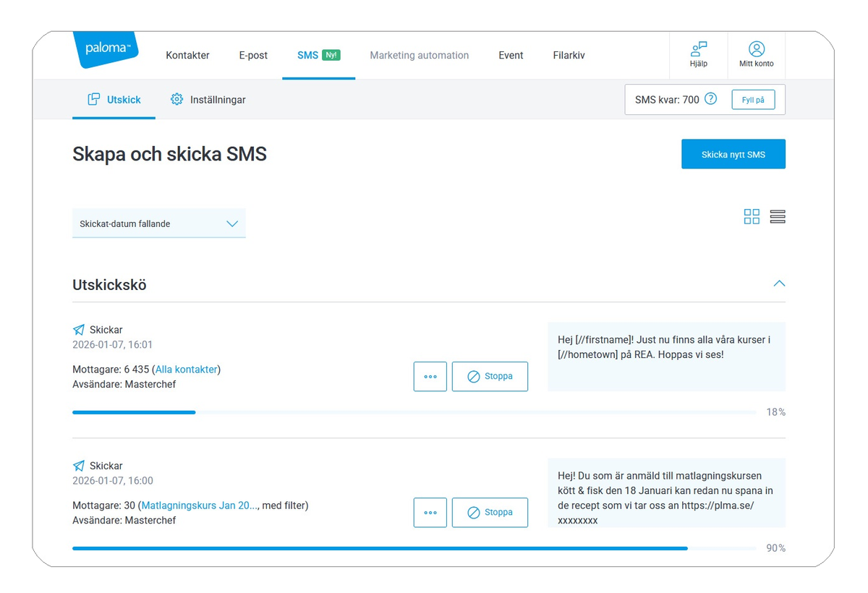
Task: Open more options for 16:00 SMS
Action: click(x=430, y=513)
